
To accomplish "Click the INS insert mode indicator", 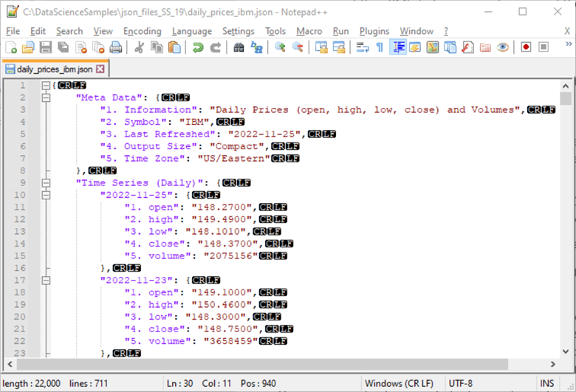I will [x=546, y=384].
